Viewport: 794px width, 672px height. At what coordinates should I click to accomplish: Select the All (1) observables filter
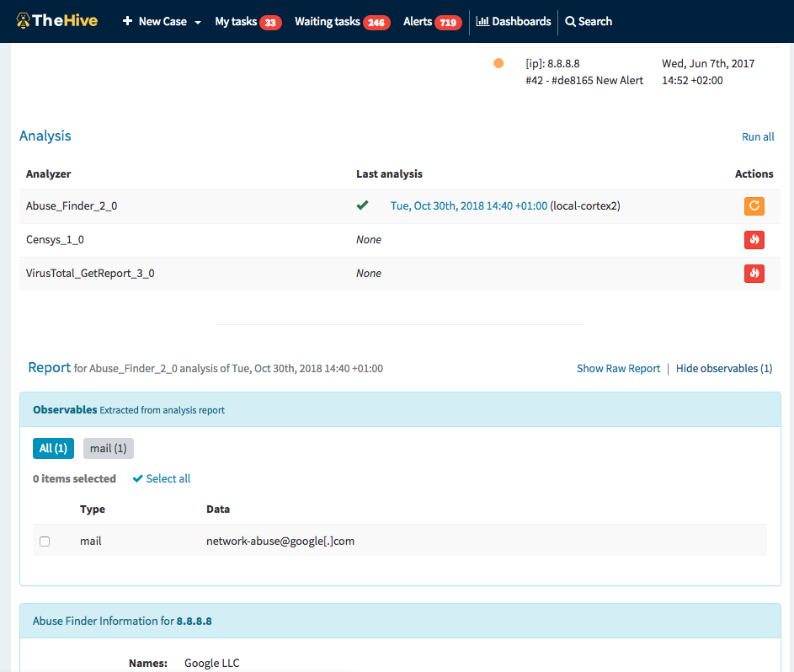click(x=53, y=448)
